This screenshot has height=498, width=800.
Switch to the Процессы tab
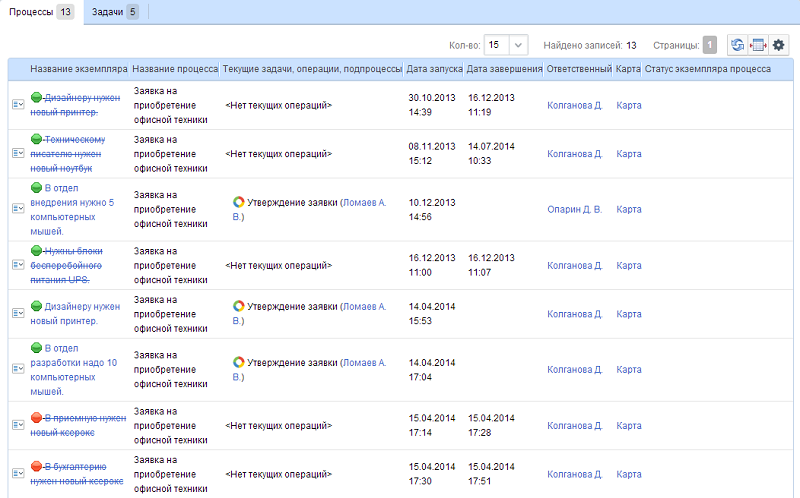coord(41,12)
